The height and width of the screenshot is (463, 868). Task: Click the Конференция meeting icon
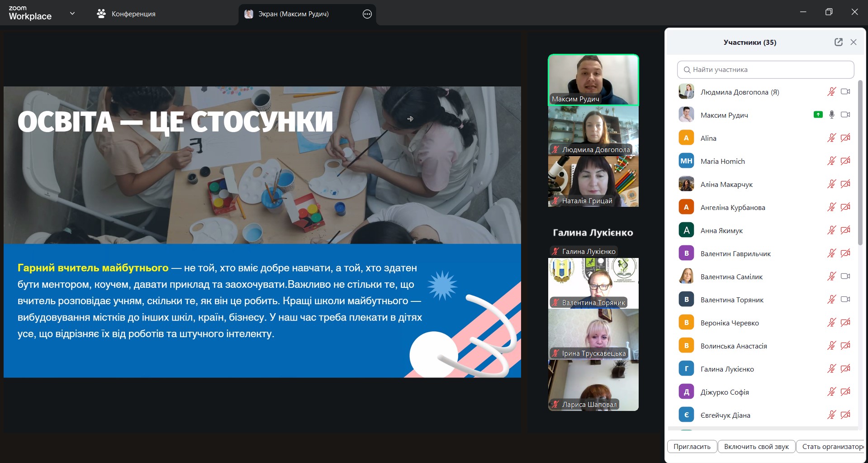(101, 14)
